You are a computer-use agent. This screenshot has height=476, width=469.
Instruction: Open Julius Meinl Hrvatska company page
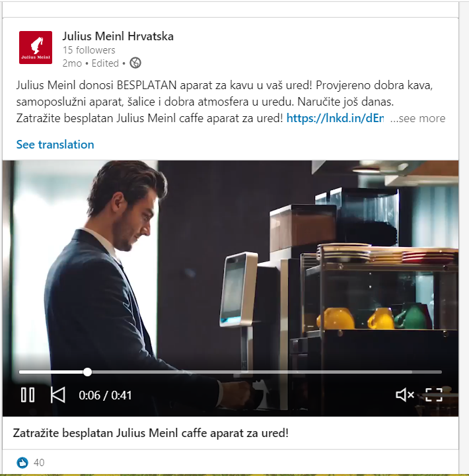(x=118, y=36)
